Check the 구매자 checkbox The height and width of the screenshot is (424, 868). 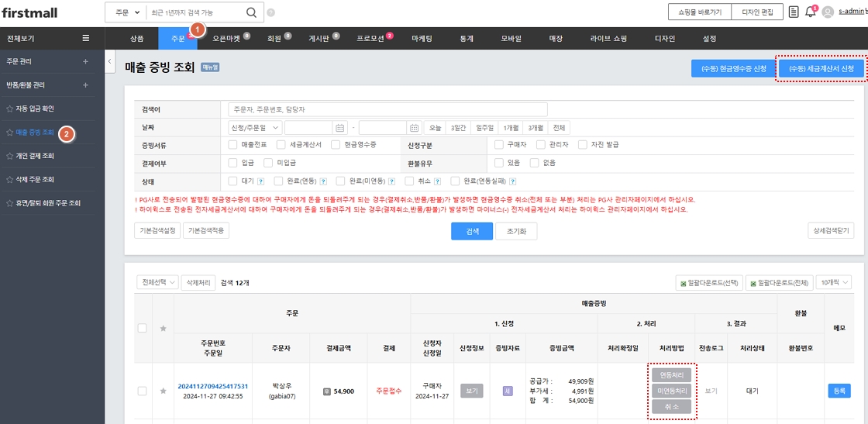(x=499, y=145)
